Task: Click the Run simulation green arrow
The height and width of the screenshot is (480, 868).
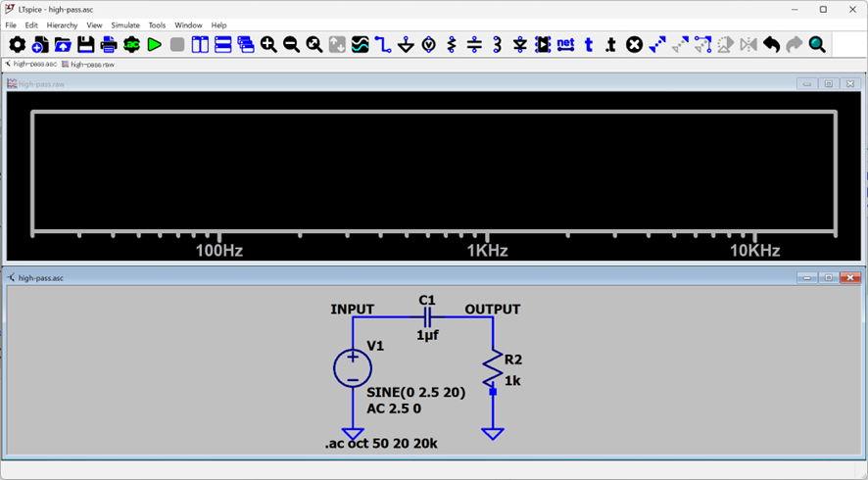Action: point(155,45)
